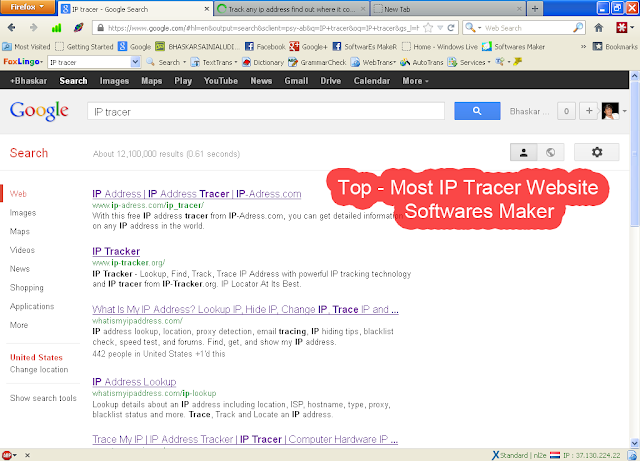Open IP-Adress.com IP Address Tracer result
640x461 pixels.
(197, 194)
